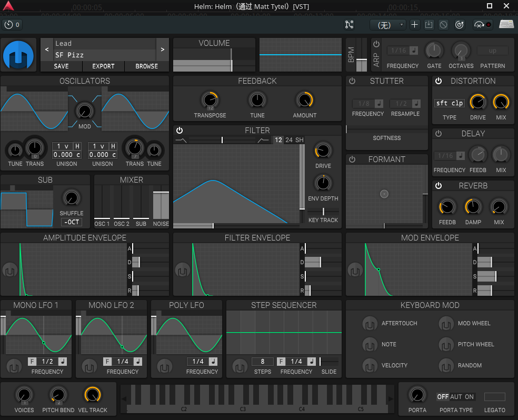Enable the Formant power button
This screenshot has height=420, width=518.
pos(352,159)
